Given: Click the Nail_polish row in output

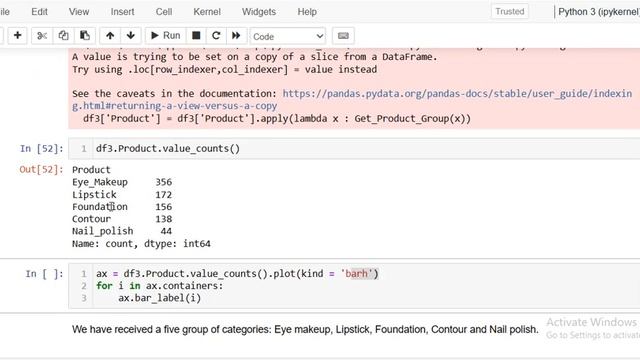Looking at the screenshot, I should click(x=122, y=231).
